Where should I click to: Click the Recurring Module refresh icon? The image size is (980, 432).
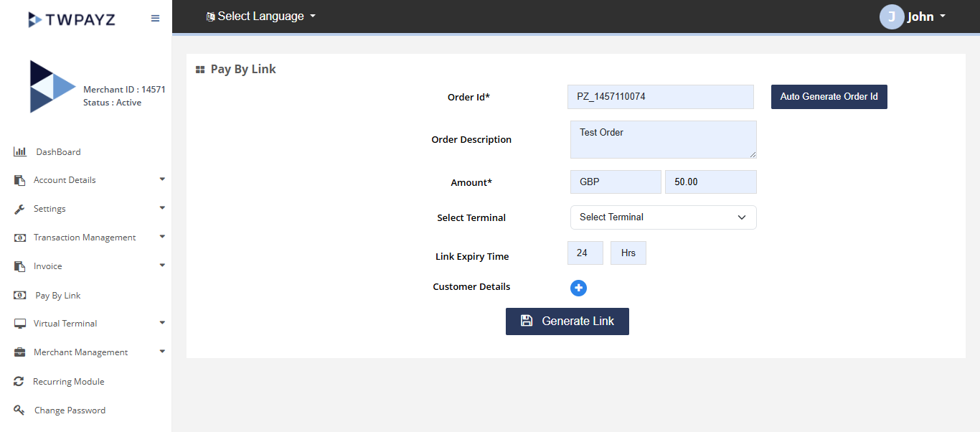pyautogui.click(x=19, y=382)
